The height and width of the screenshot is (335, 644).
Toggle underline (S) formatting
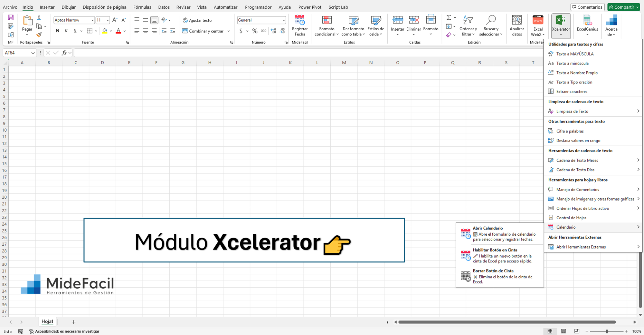[75, 31]
